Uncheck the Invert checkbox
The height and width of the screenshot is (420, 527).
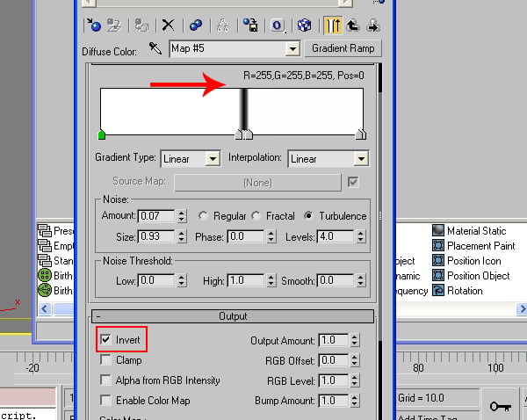[x=105, y=339]
